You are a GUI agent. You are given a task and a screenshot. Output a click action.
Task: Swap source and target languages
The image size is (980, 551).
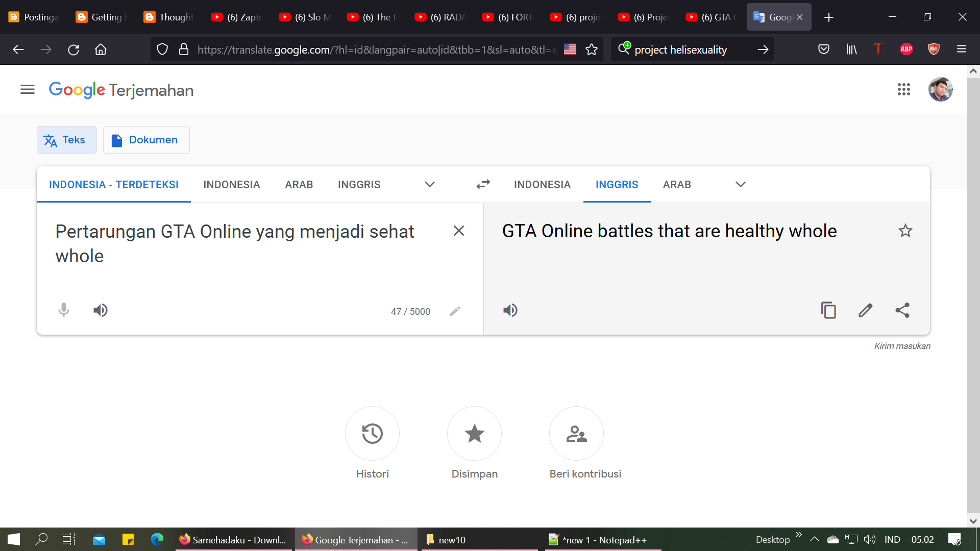coord(483,184)
